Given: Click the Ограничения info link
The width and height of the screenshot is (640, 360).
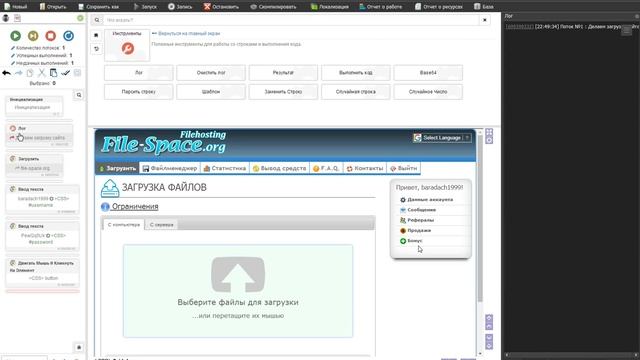Looking at the screenshot, I should (135, 207).
